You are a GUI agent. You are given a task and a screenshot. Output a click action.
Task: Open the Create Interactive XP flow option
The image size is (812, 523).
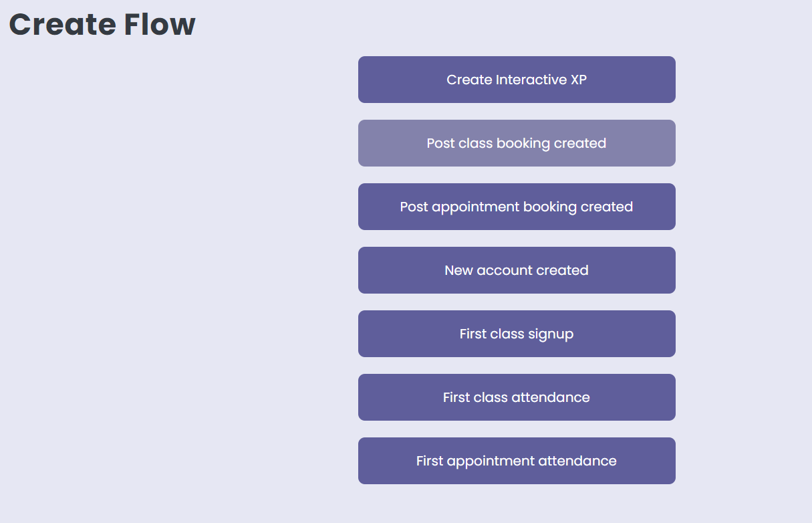[x=517, y=79]
